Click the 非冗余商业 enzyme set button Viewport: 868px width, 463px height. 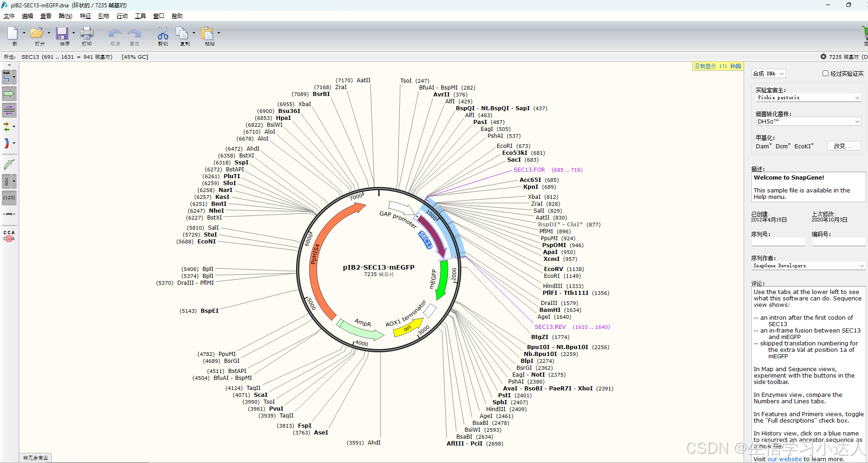(x=36, y=458)
